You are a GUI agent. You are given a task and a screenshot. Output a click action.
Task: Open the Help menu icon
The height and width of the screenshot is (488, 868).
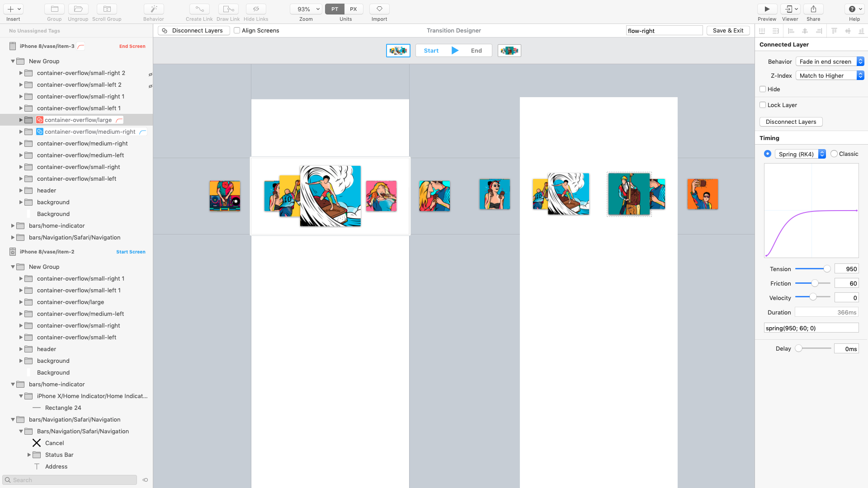coord(854,9)
